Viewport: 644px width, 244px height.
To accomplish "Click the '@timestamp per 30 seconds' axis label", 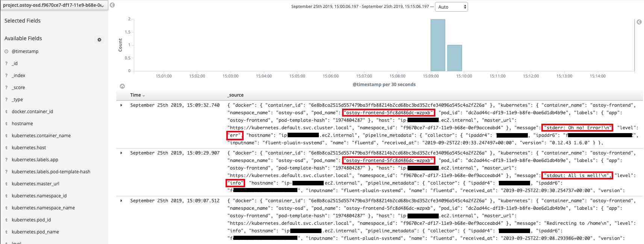I will tap(384, 85).
